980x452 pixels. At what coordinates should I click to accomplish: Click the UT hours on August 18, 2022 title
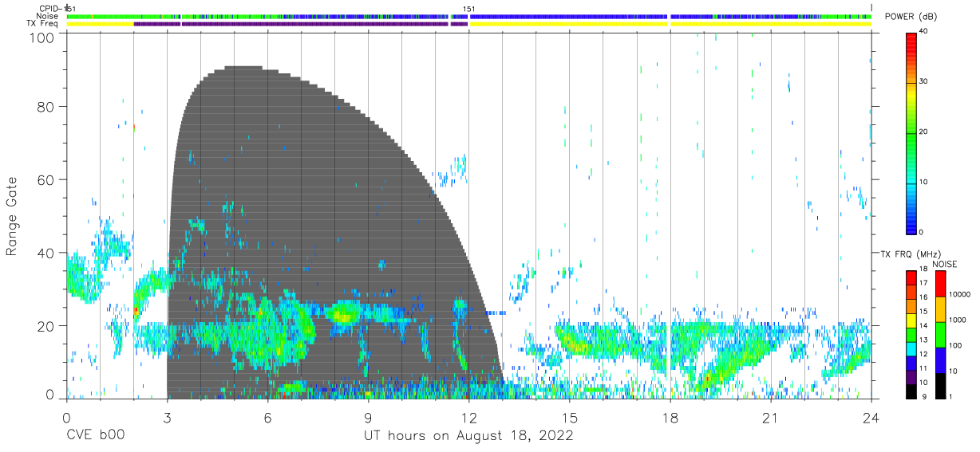pyautogui.click(x=468, y=436)
